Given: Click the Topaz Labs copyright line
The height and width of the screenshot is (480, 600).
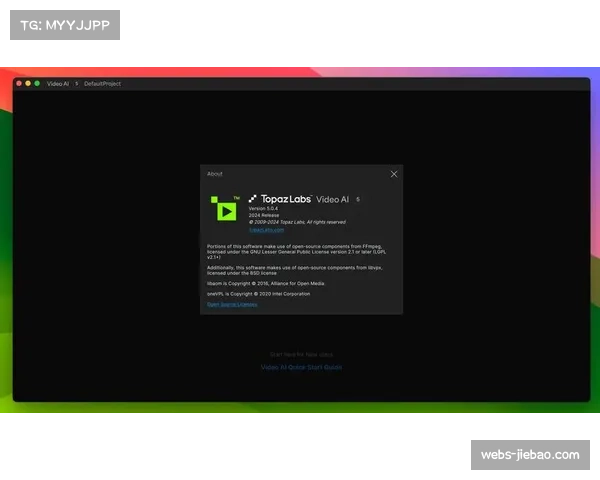Looking at the screenshot, I should coord(297,222).
